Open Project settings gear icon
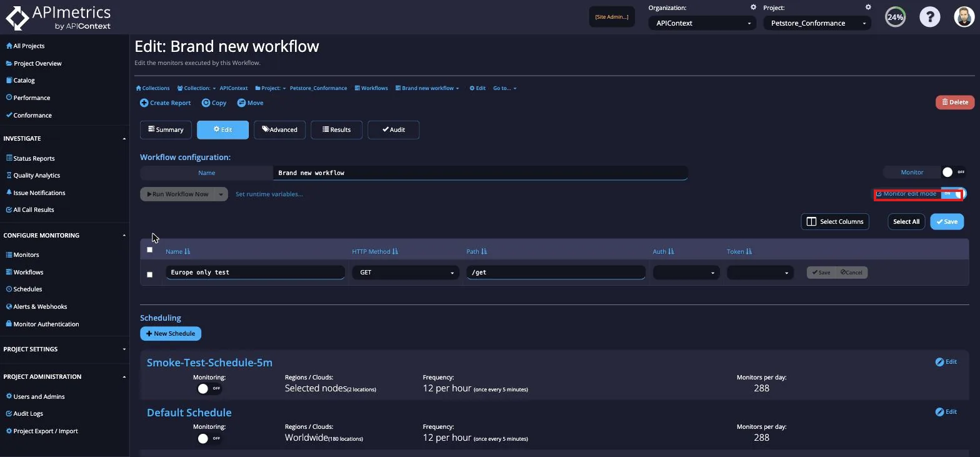 tap(868, 8)
